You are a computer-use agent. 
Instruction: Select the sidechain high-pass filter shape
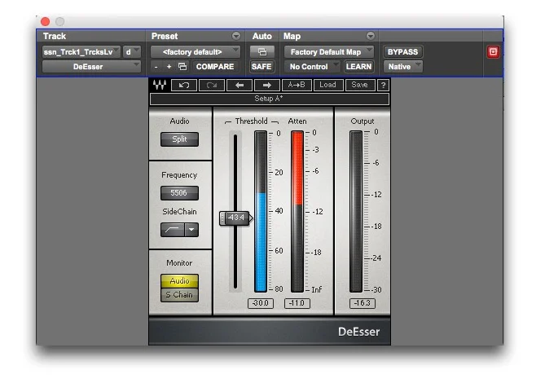coord(173,230)
